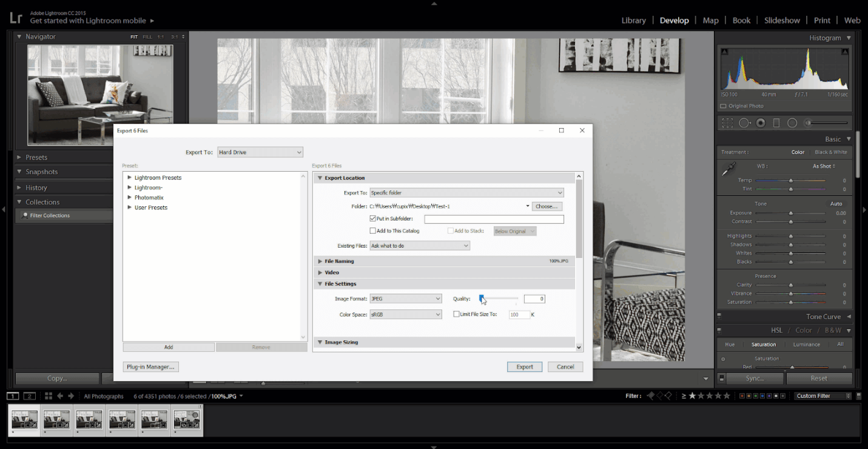Select the Red Eye Correction tool
868x449 pixels.
(761, 123)
